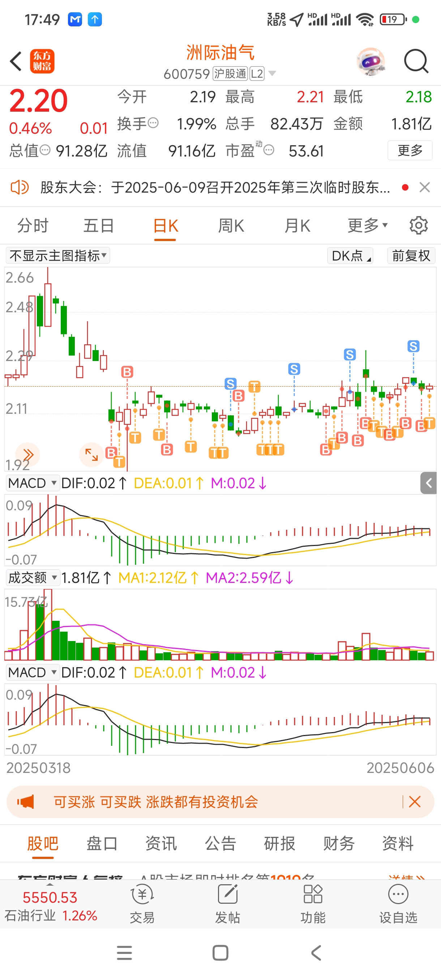Tap the 功能 grid icon
441x980 pixels.
(x=313, y=894)
